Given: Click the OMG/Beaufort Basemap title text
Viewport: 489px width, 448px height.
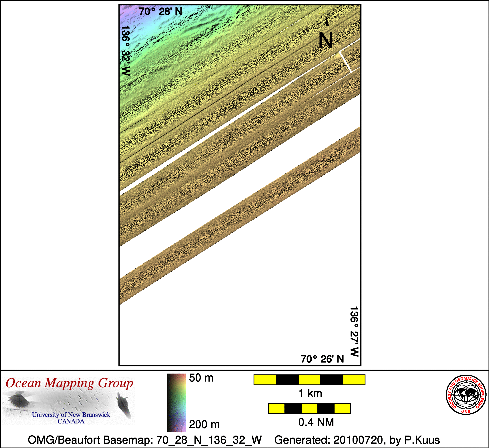Looking at the screenshot, I should pyautogui.click(x=145, y=440).
